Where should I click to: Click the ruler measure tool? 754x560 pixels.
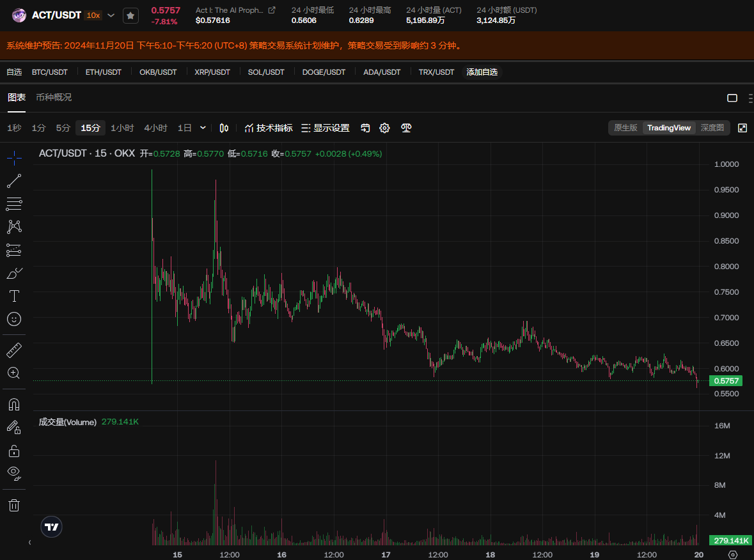14,350
